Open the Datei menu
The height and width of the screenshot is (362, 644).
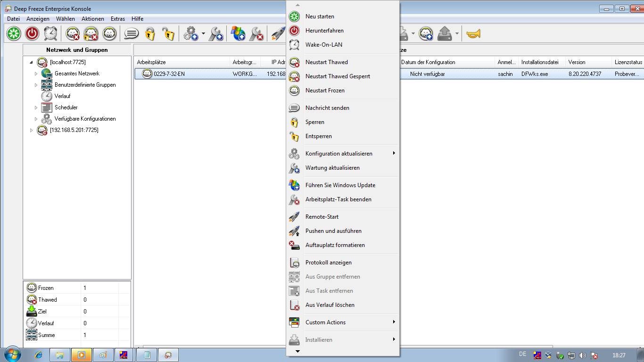(13, 19)
